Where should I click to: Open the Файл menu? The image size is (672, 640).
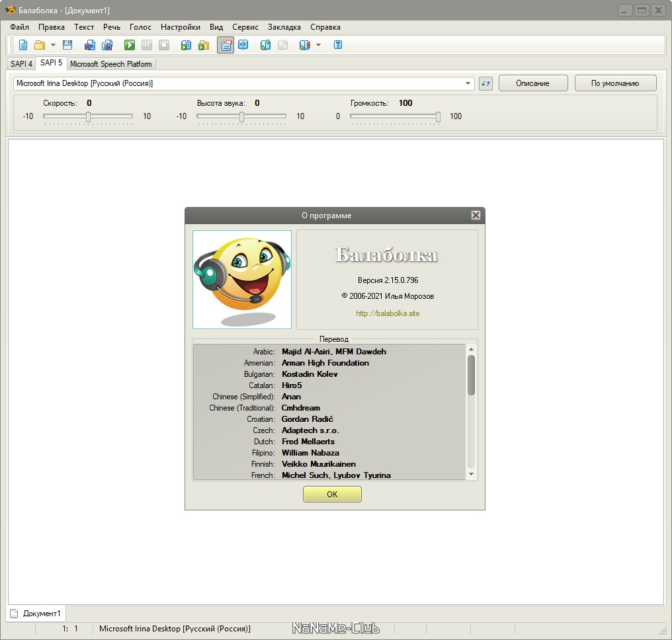[x=19, y=27]
